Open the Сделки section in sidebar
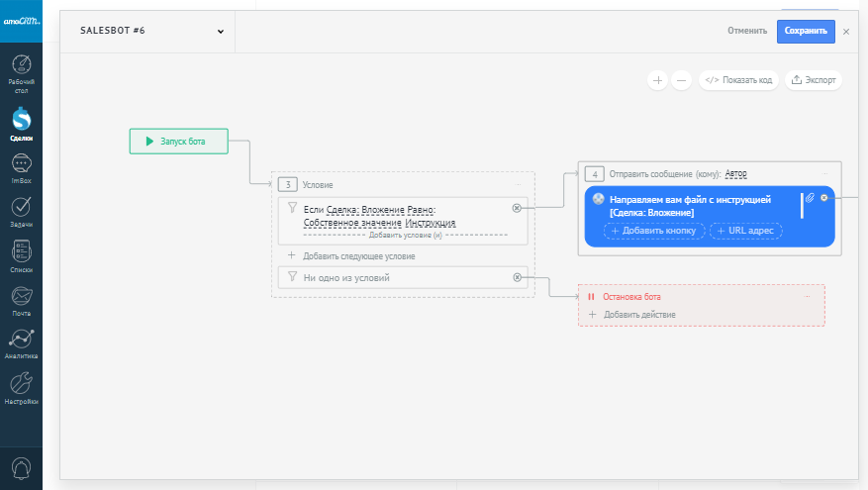 21,120
